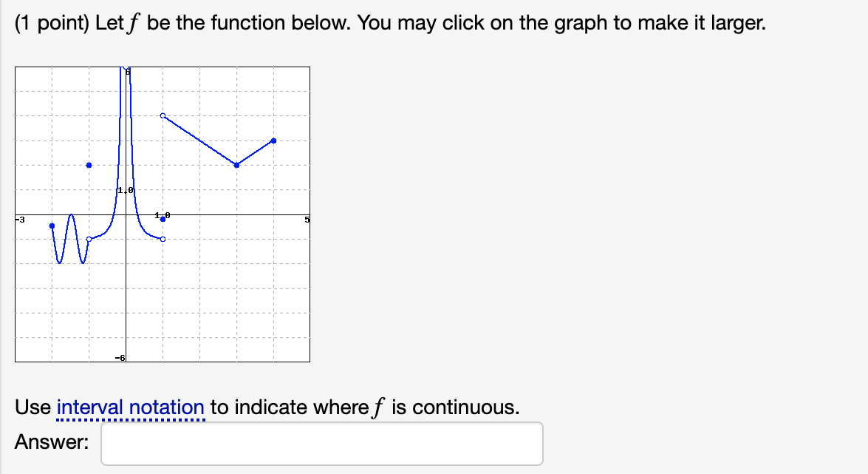The image size is (868, 474).
Task: Click the 5 label at the x-axis right end
Action: (307, 220)
